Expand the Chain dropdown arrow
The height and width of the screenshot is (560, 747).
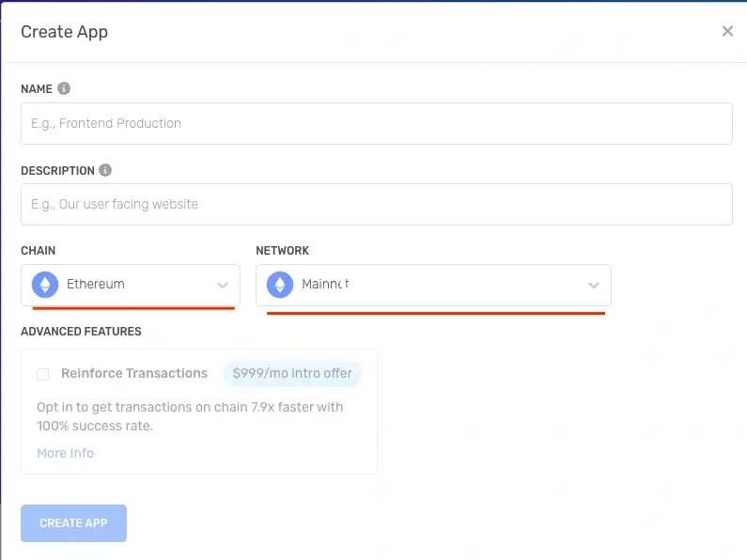point(223,285)
